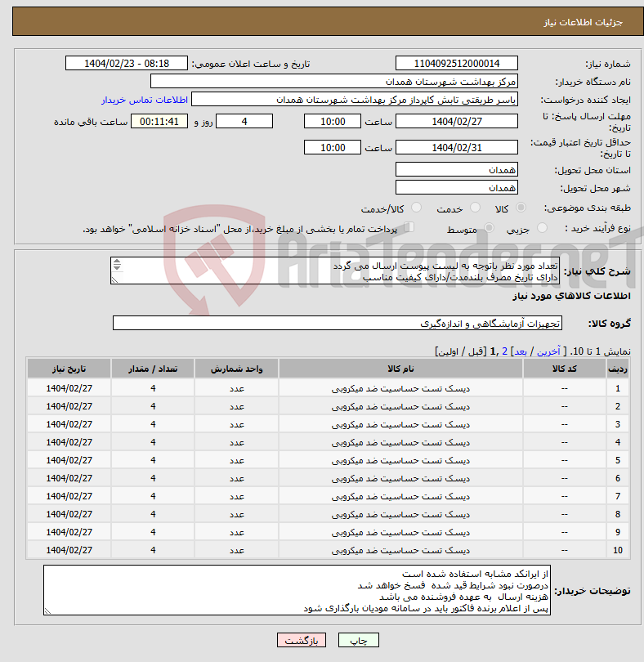The image size is (644, 662).
Task: Select the خدمت radio button
Action: pyautogui.click(x=475, y=208)
